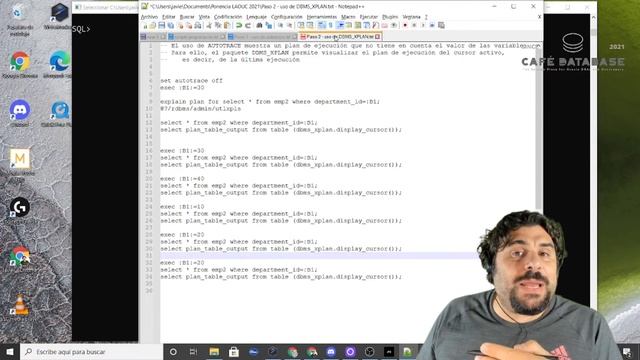Toggle the Monitoring eye toolbar icon
640x360 pixels.
coord(394,25)
